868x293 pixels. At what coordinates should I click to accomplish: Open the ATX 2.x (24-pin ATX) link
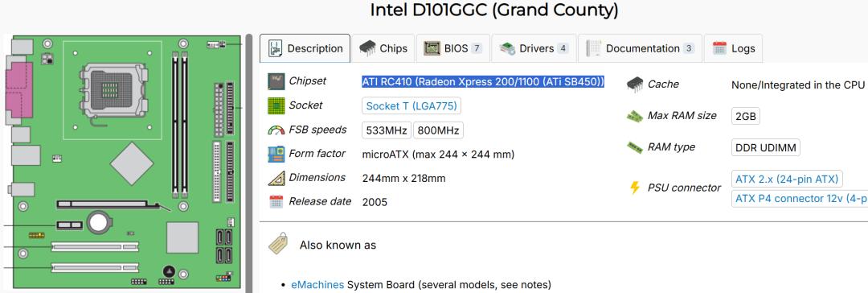tap(787, 180)
